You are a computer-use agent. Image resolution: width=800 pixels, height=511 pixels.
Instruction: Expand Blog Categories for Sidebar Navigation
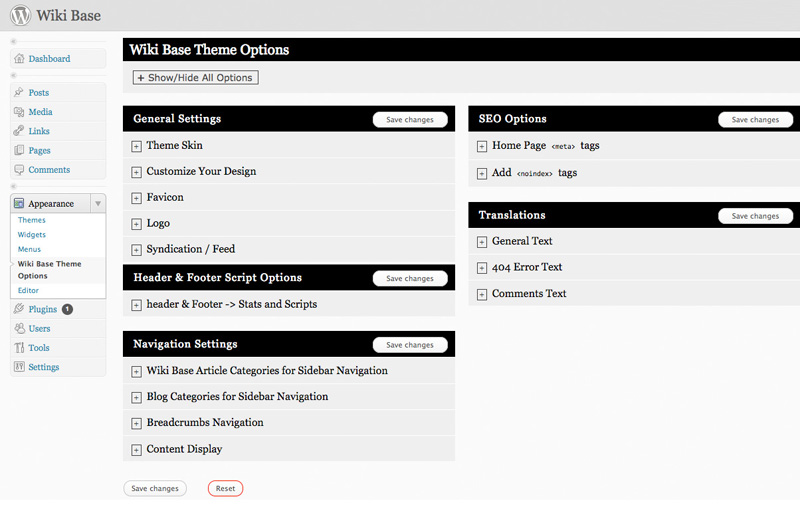pos(136,398)
